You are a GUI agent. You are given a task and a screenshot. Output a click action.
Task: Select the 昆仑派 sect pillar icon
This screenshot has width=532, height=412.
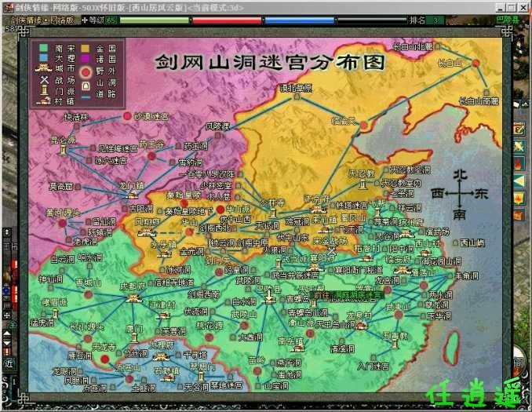(64, 149)
